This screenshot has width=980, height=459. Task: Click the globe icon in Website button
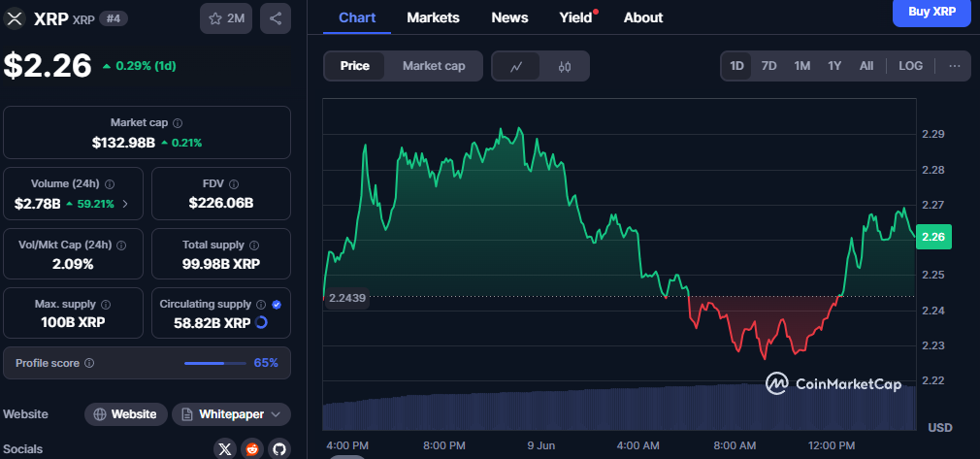(x=99, y=414)
